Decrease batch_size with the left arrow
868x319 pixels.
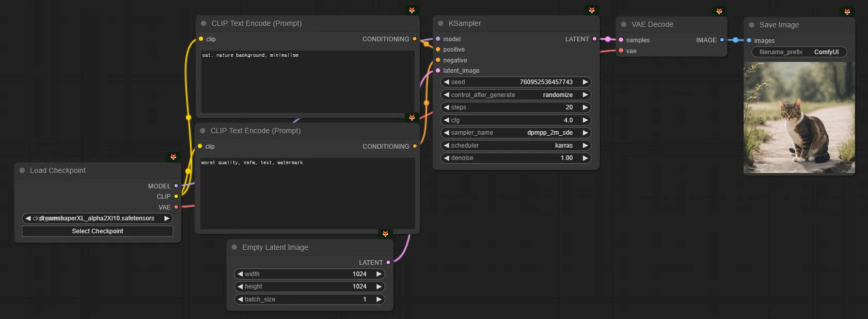pos(240,299)
